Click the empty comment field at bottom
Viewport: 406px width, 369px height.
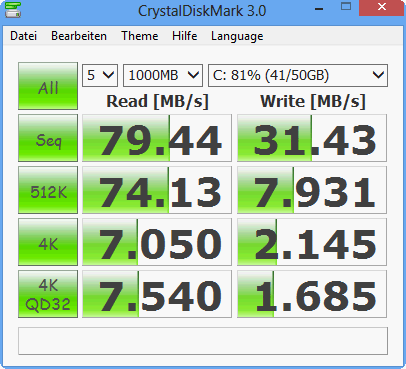click(203, 341)
